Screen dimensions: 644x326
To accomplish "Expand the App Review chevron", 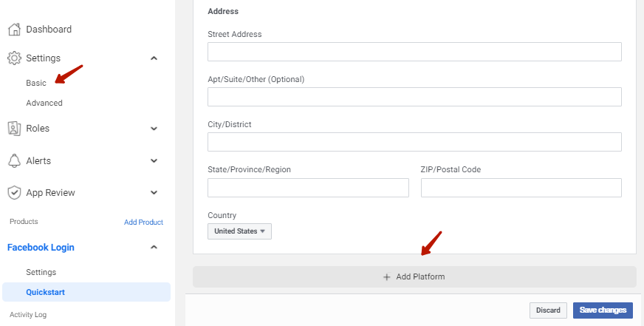I will pyautogui.click(x=154, y=192).
